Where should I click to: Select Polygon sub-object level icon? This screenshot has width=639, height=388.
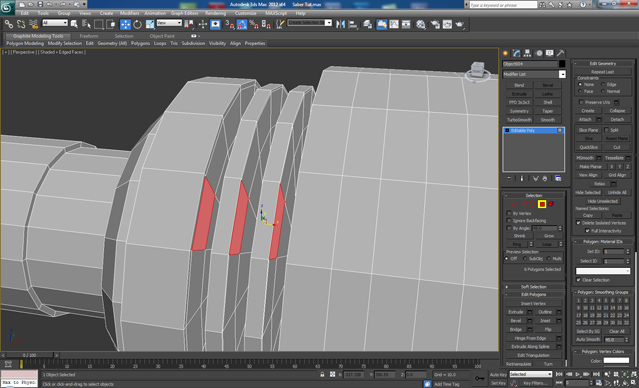click(542, 204)
